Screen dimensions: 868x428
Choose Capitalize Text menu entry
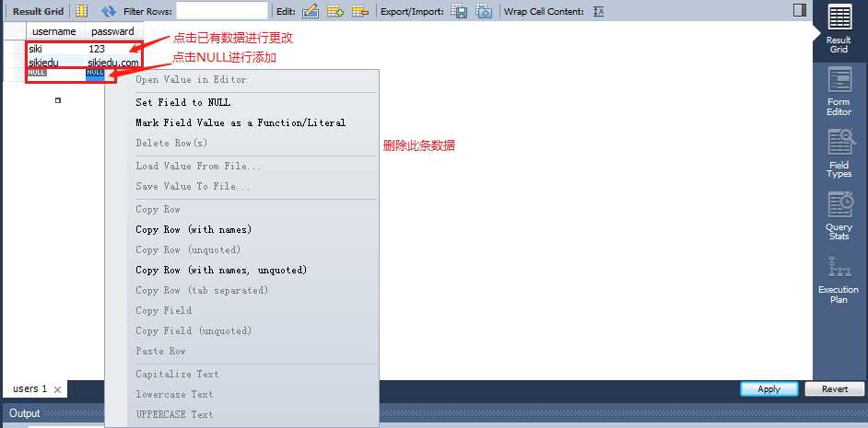(177, 374)
